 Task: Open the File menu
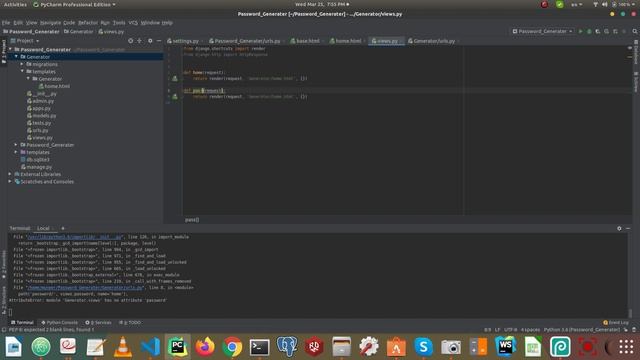pyautogui.click(x=6, y=23)
